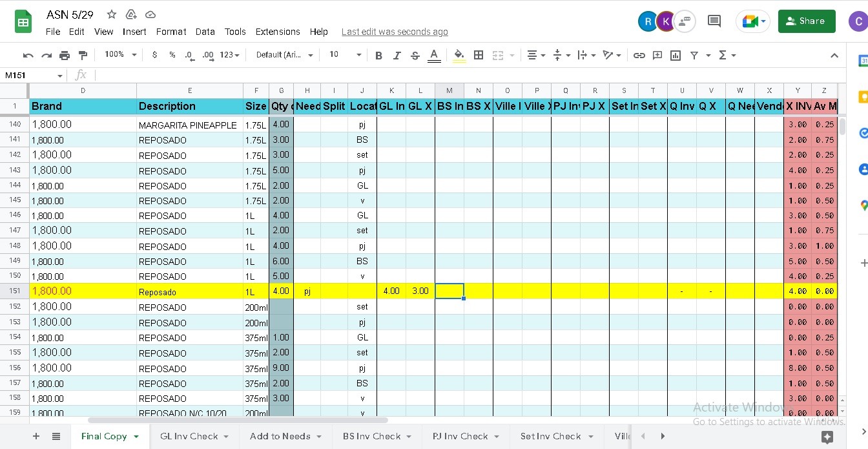Open the Edit menu
868x449 pixels.
(77, 32)
